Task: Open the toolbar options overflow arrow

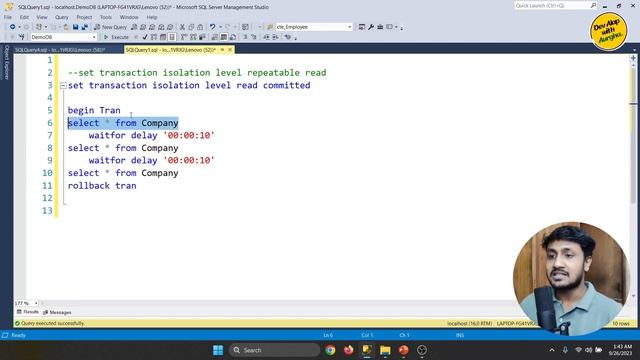Action: (402, 28)
